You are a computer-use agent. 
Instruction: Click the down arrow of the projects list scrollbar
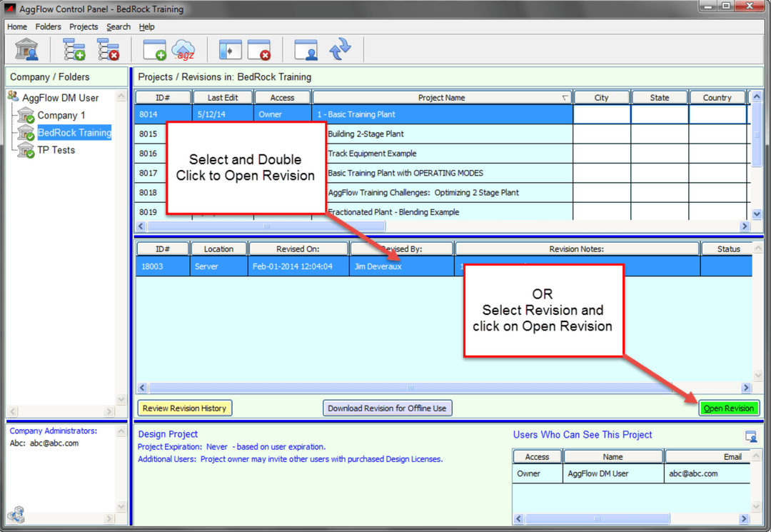757,213
